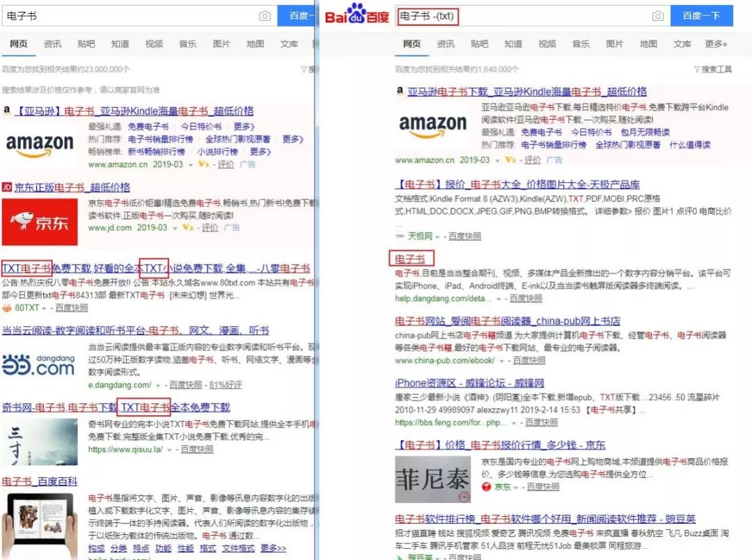
Task: Switch to 图片 tab in right window
Action: [614, 44]
